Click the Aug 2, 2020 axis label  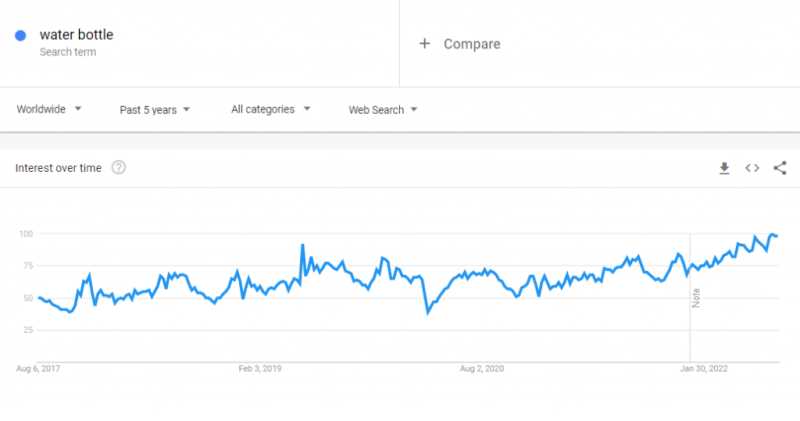pos(482,369)
